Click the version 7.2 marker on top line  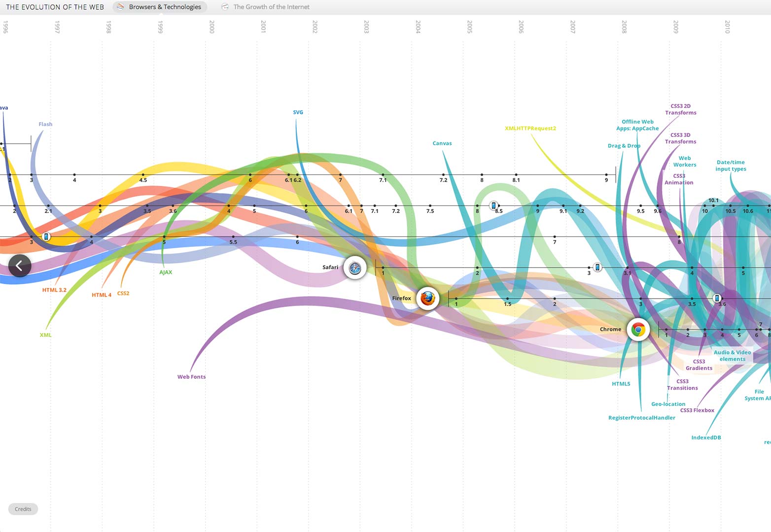pos(444,175)
